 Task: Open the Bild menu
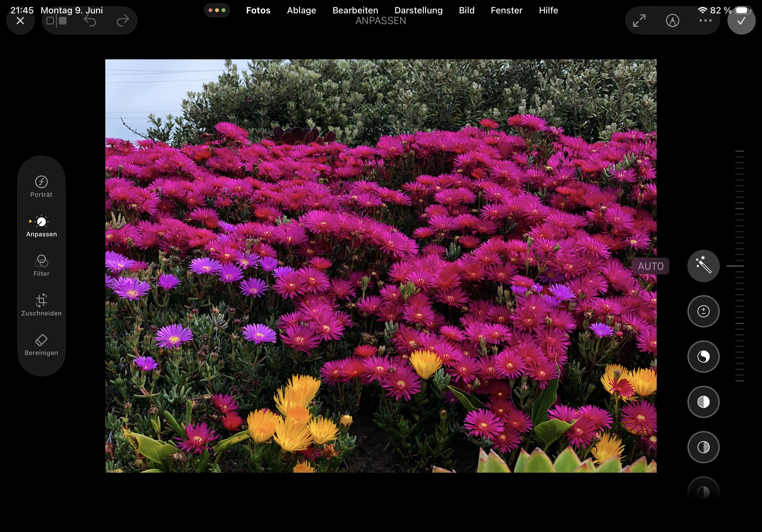click(x=466, y=10)
